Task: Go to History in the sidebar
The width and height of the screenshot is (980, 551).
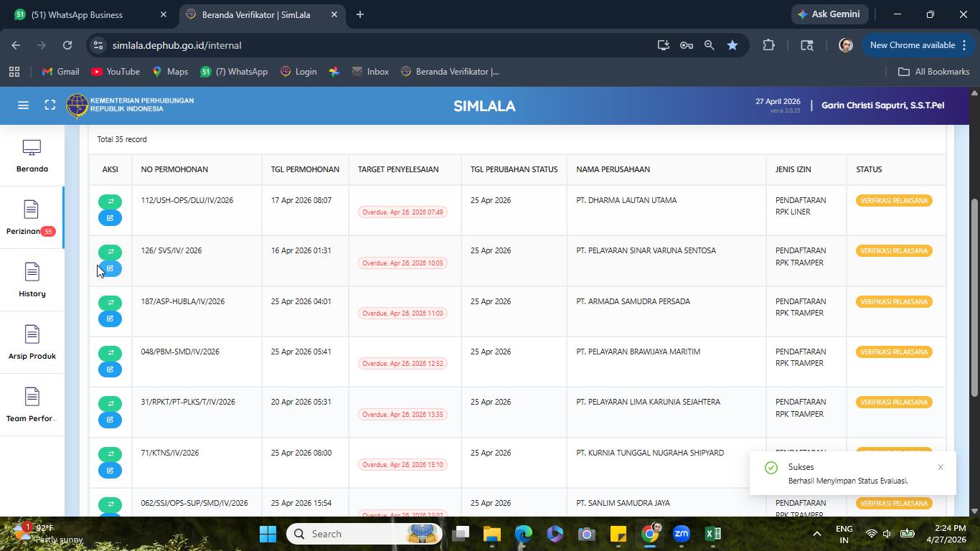Action: [x=32, y=281]
